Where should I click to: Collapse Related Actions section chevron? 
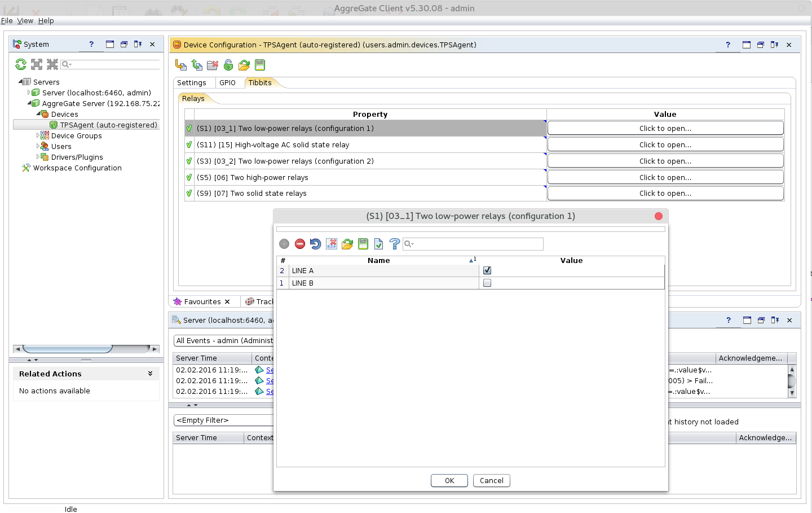pos(150,374)
